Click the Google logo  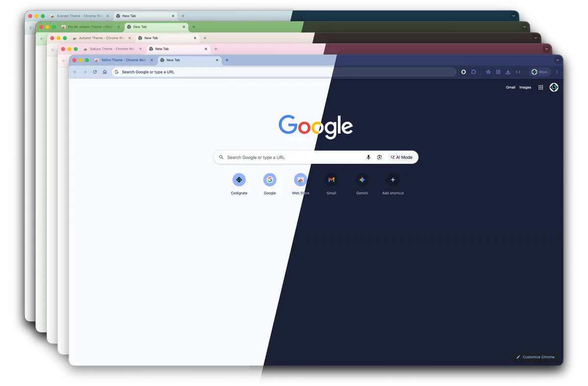click(x=316, y=127)
